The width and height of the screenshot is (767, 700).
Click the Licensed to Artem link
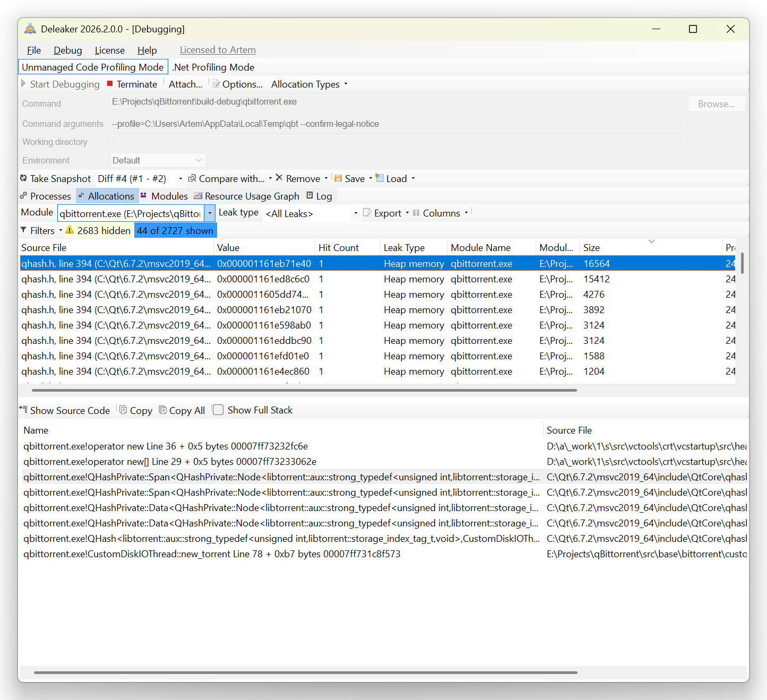218,50
